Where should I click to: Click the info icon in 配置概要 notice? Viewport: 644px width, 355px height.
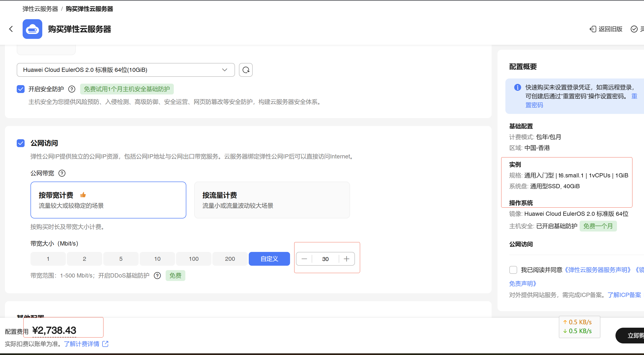pos(517,87)
